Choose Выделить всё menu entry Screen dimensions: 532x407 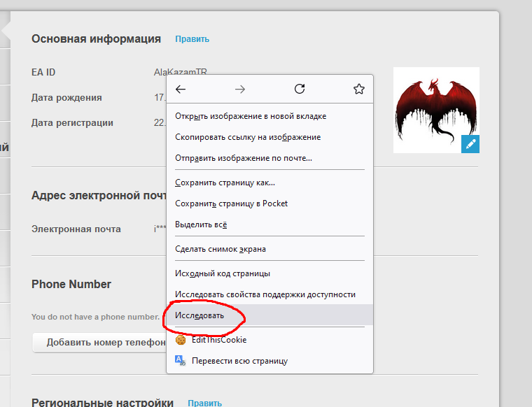point(269,224)
